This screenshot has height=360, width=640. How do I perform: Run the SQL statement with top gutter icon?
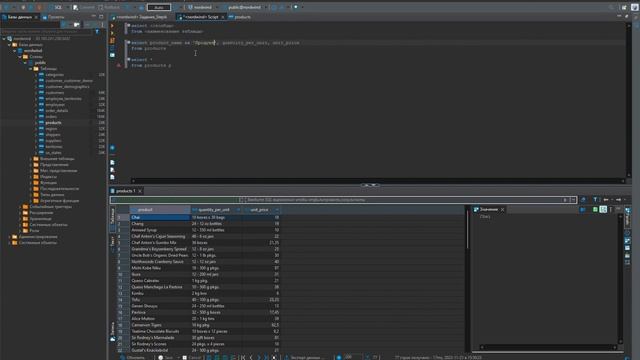pos(113,26)
